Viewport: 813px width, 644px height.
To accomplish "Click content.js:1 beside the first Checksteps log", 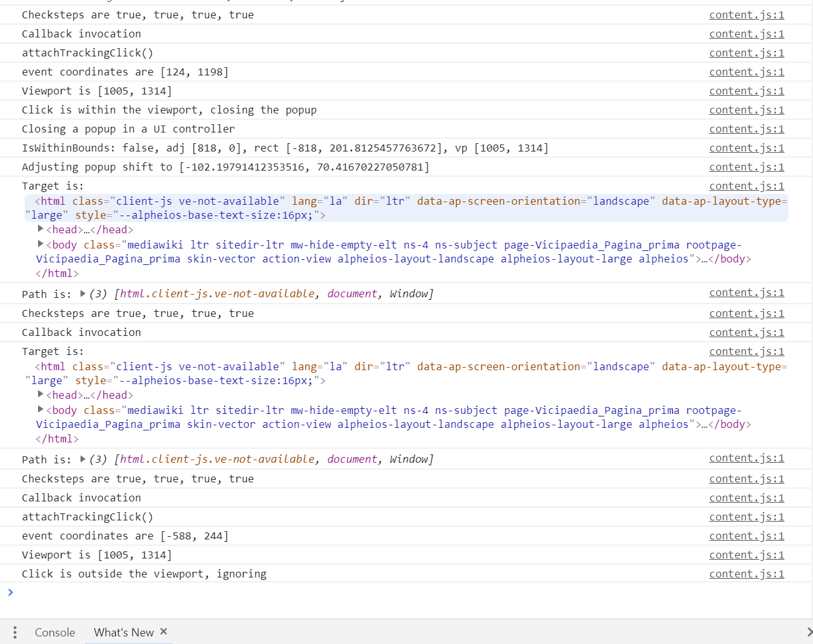I will (x=746, y=15).
